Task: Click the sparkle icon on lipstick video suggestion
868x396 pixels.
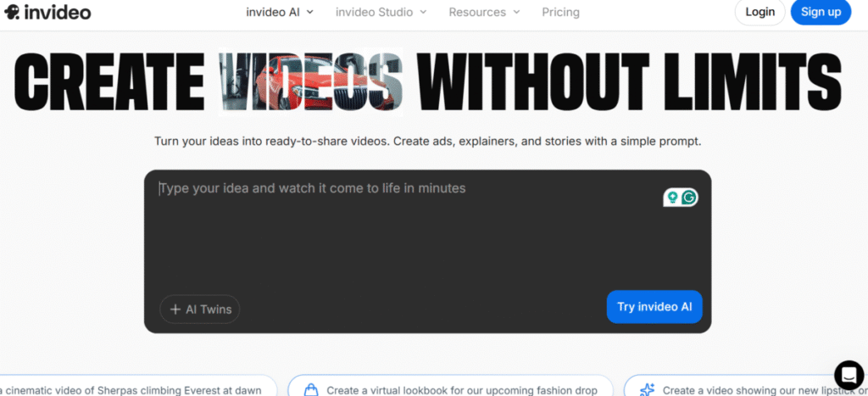Action: 647,389
